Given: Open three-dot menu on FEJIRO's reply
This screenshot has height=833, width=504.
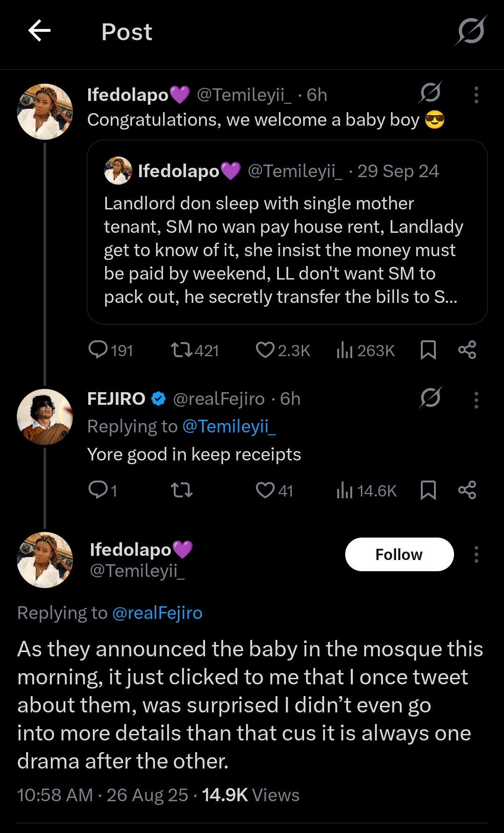Looking at the screenshot, I should [476, 400].
